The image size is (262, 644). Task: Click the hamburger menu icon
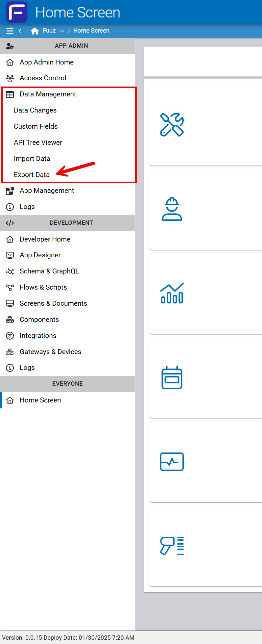click(10, 31)
